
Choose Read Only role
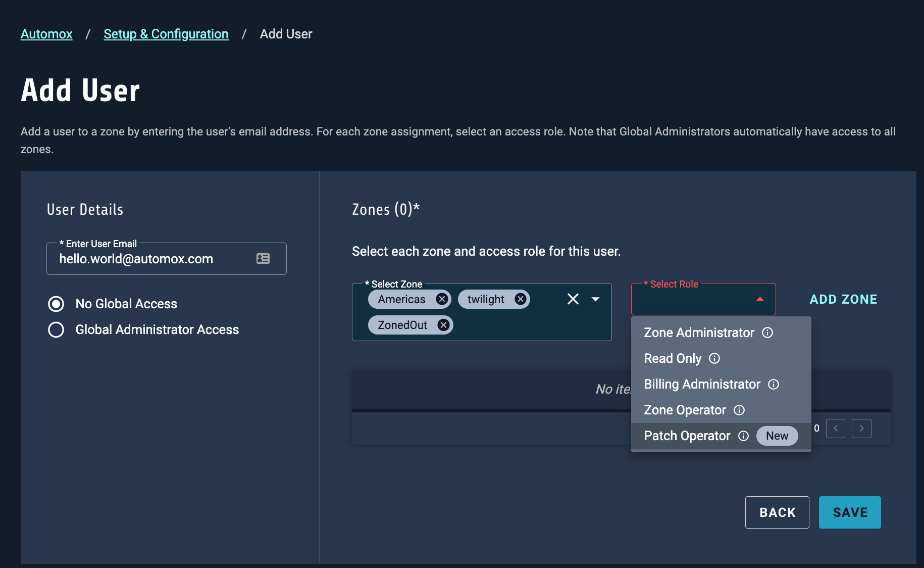click(x=721, y=358)
